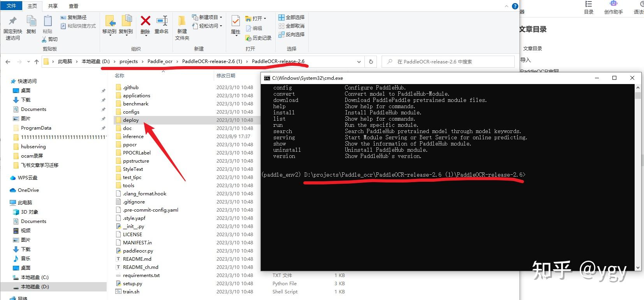This screenshot has height=300, width=644.
Task: Click 编辑 in the ribbon open group
Action: pos(254,28)
